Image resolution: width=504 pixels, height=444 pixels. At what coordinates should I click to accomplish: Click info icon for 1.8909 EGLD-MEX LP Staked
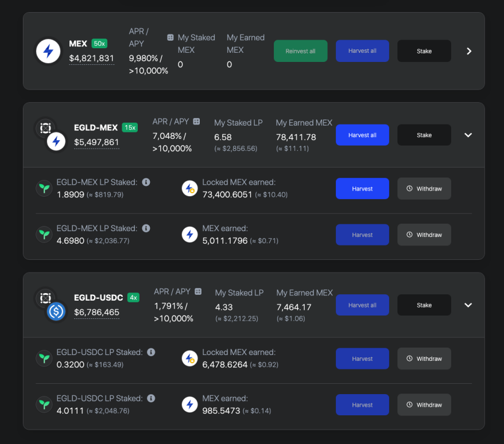tap(146, 182)
